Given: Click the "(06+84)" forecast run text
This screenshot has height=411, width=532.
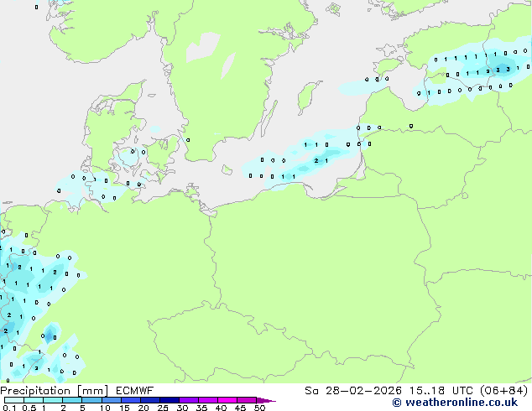Looking at the screenshot, I should click(504, 391).
